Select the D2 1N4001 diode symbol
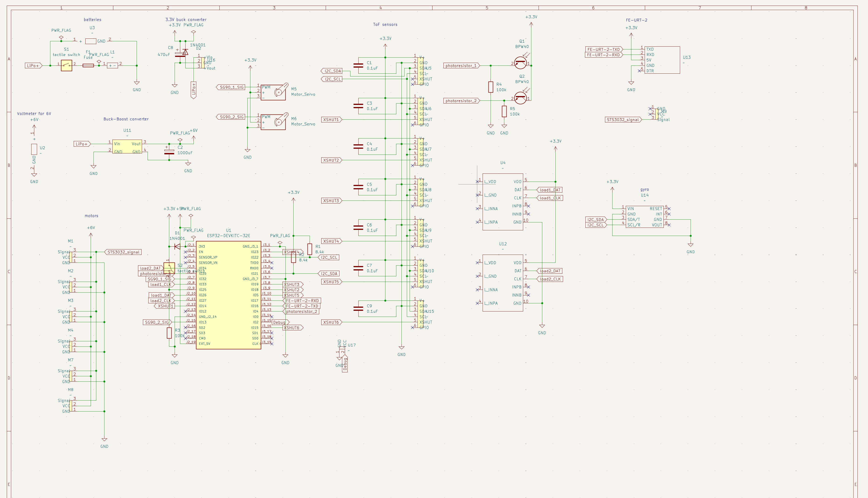Viewport: 868px width, 498px height. [185, 52]
